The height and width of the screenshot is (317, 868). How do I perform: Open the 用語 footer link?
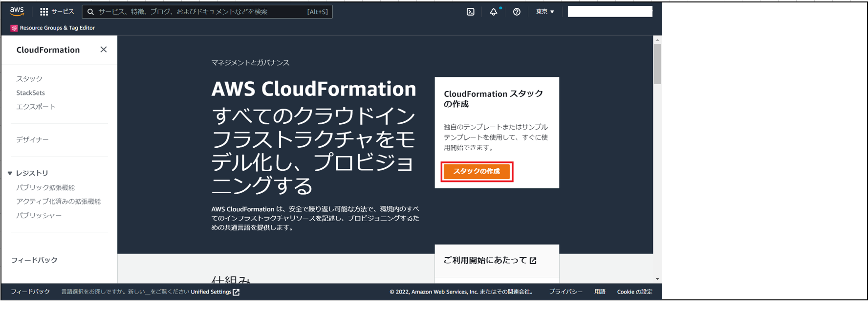click(x=600, y=292)
